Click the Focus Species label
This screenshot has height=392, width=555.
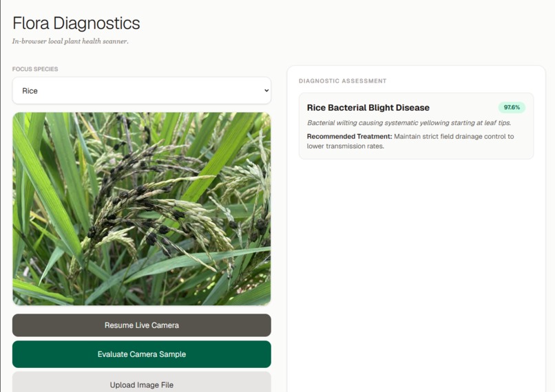click(35, 69)
